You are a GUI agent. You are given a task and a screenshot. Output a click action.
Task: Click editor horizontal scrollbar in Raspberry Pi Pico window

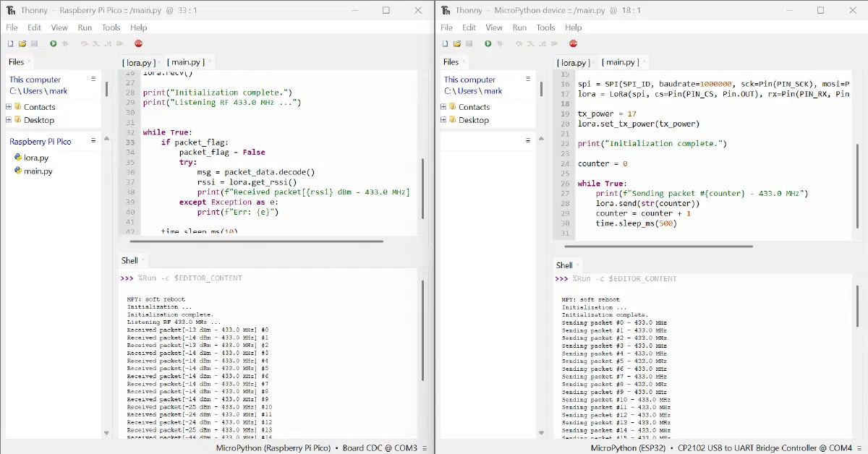(256, 241)
